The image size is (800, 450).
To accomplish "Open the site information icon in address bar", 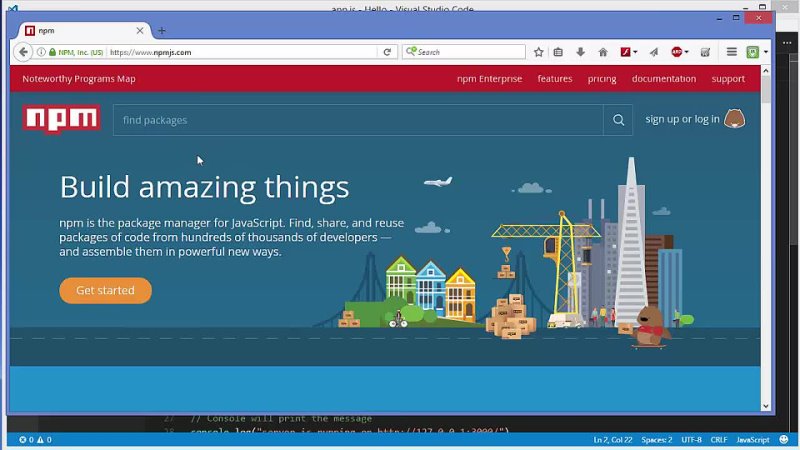I will pos(41,52).
